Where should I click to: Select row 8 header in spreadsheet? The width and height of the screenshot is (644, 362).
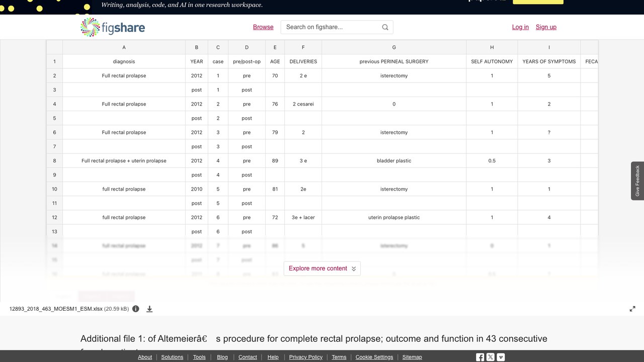coord(54,161)
